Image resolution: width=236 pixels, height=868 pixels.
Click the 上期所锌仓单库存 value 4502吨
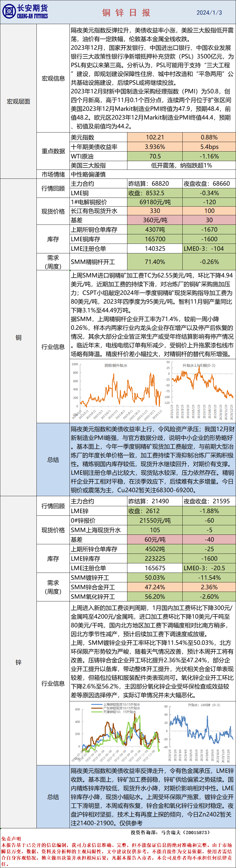point(155,549)
